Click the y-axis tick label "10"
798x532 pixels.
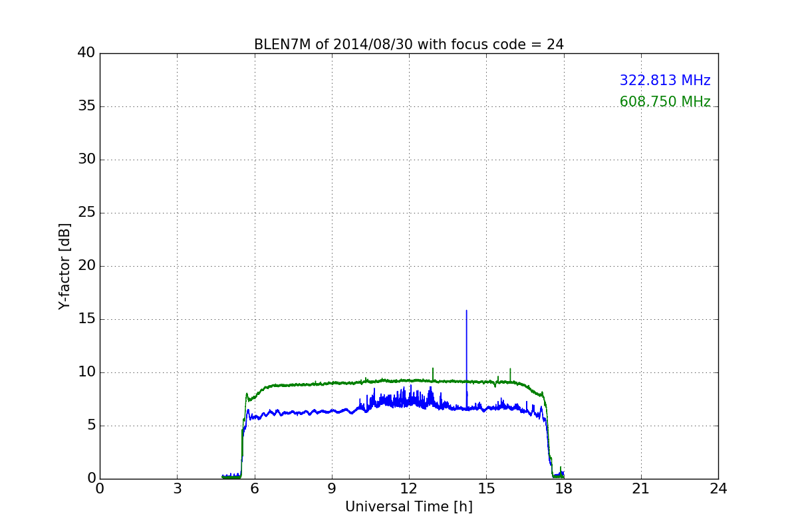point(86,372)
